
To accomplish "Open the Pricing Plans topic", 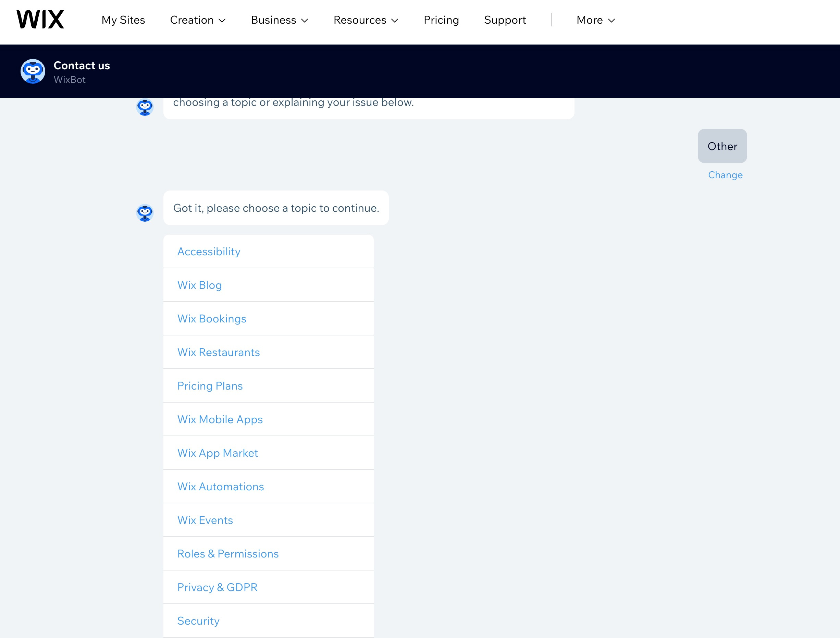I will pyautogui.click(x=210, y=386).
